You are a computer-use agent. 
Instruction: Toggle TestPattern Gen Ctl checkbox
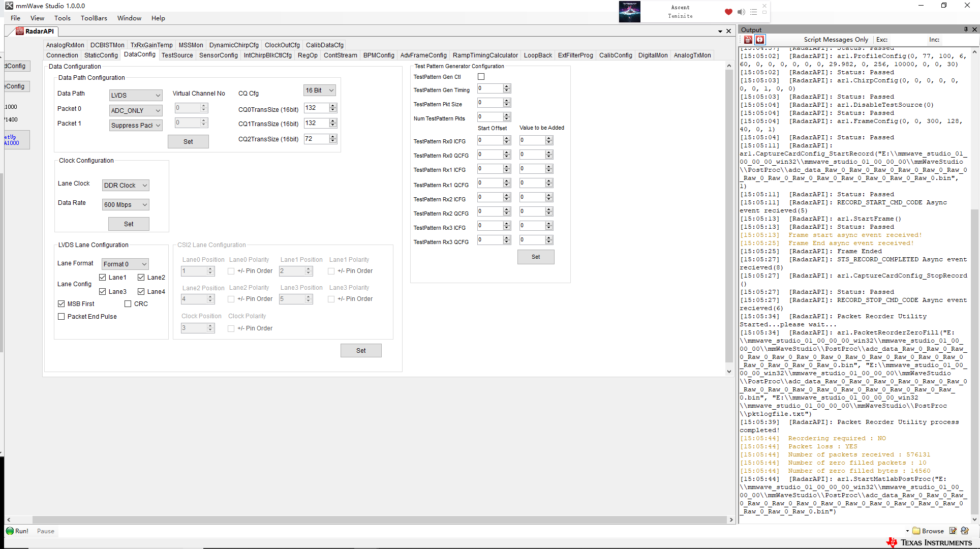481,77
